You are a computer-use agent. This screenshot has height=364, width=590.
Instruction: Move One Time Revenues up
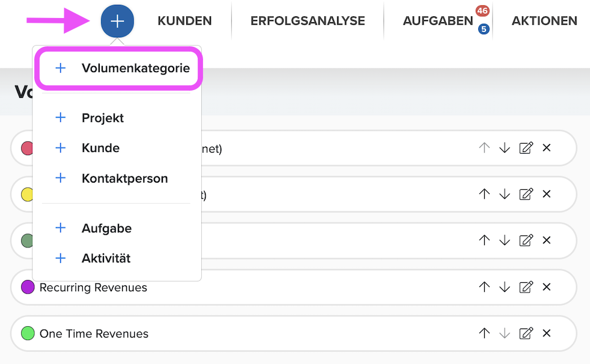click(x=484, y=333)
